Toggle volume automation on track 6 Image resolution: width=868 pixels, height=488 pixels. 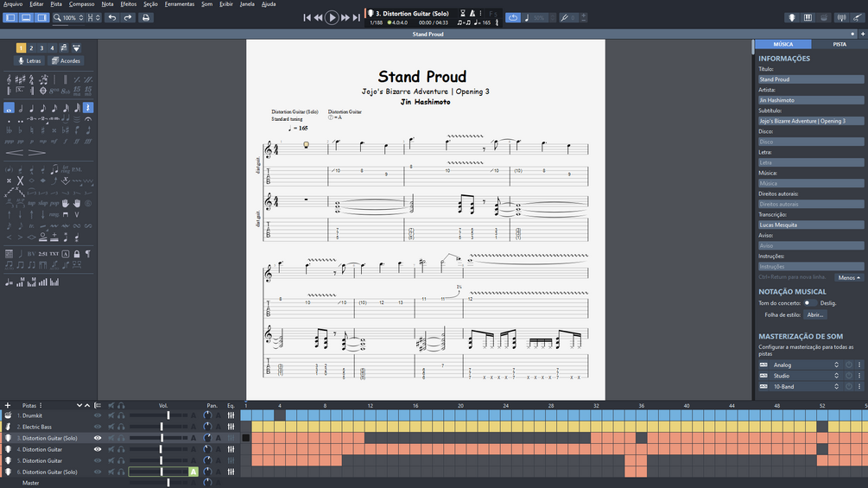(193, 472)
